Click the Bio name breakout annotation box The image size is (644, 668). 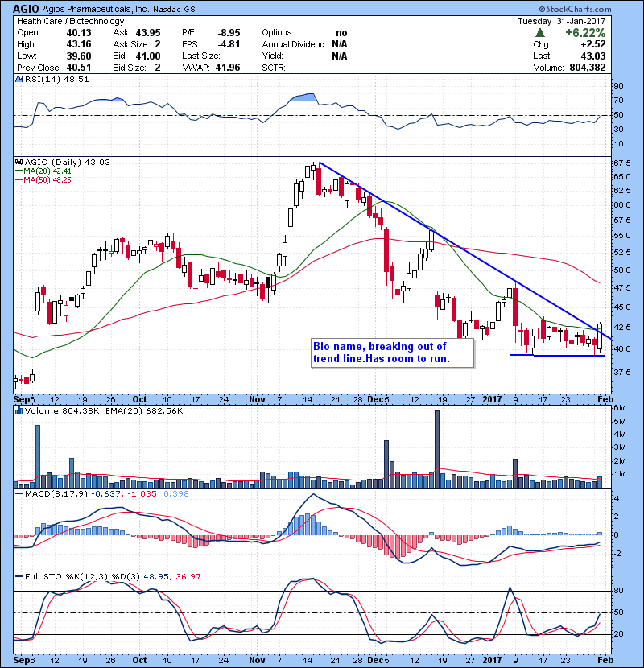click(392, 353)
